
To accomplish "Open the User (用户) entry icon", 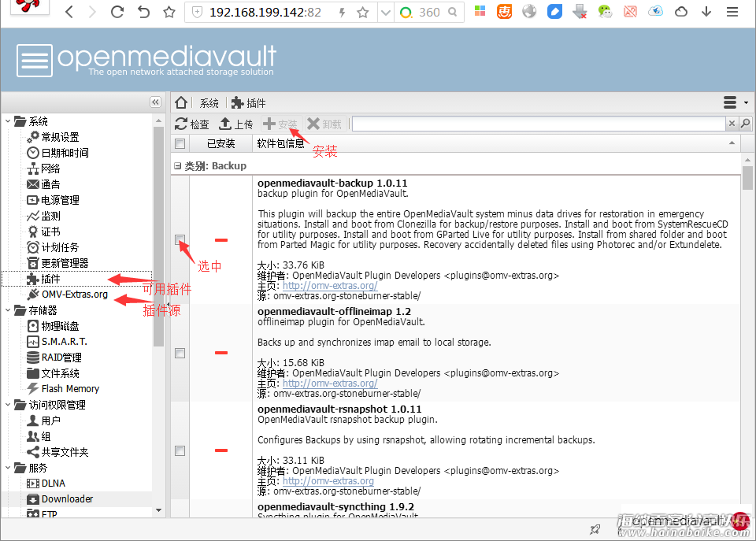I will click(33, 421).
